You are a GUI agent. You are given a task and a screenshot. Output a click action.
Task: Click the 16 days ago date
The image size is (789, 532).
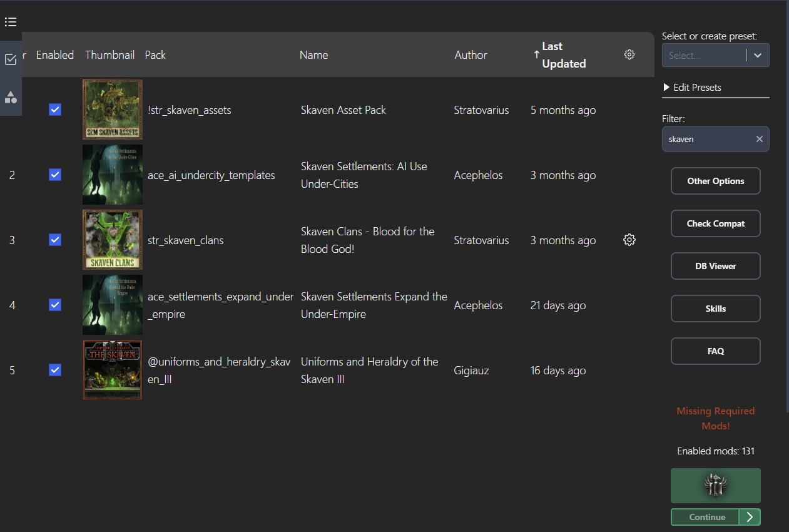tap(558, 371)
